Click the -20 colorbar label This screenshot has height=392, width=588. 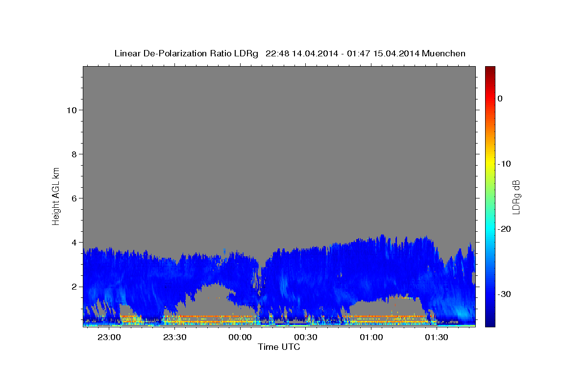pos(504,229)
